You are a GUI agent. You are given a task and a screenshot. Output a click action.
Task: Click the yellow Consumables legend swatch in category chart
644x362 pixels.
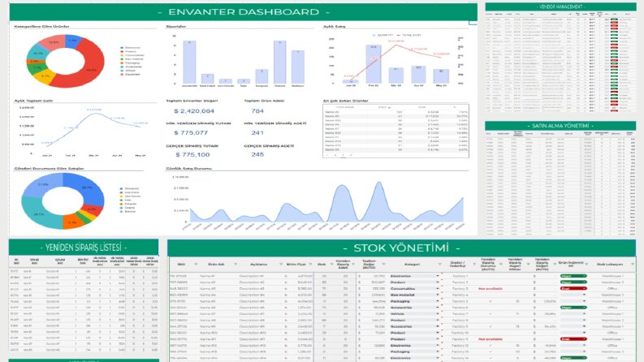coord(122,55)
